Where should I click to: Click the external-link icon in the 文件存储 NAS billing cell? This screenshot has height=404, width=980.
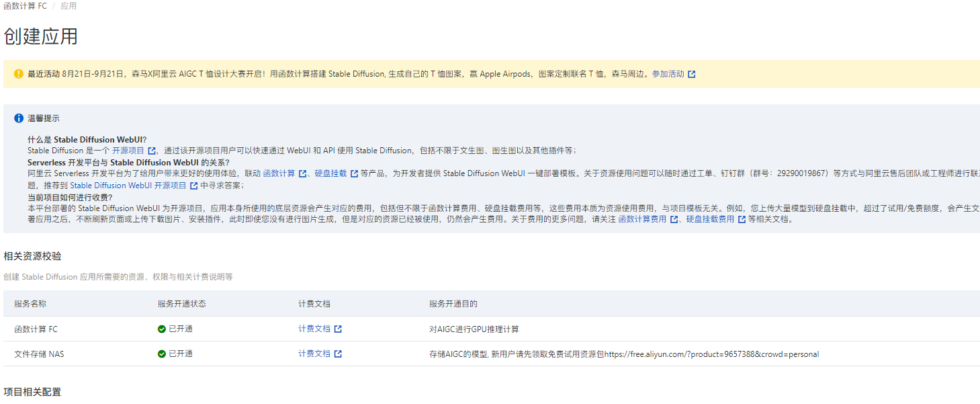tap(338, 354)
